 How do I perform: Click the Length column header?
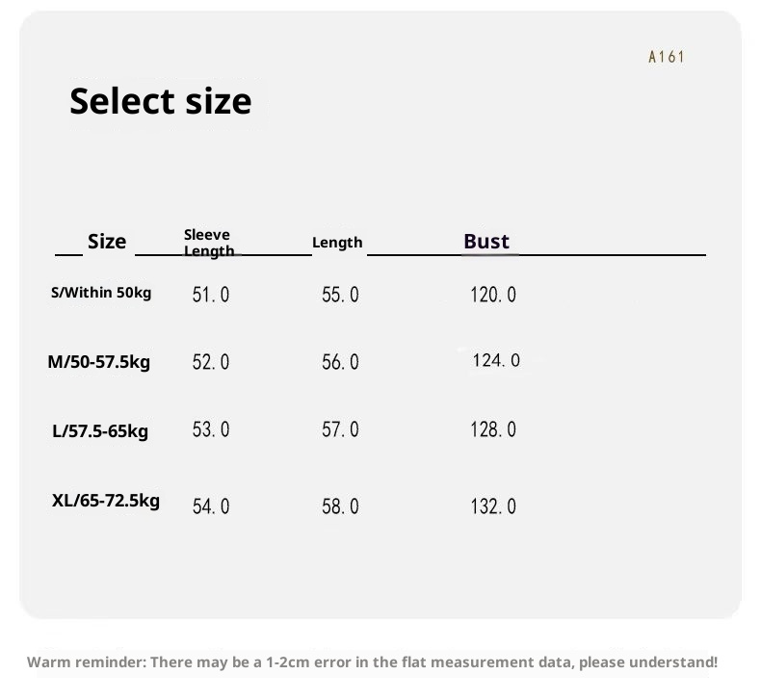coord(337,243)
